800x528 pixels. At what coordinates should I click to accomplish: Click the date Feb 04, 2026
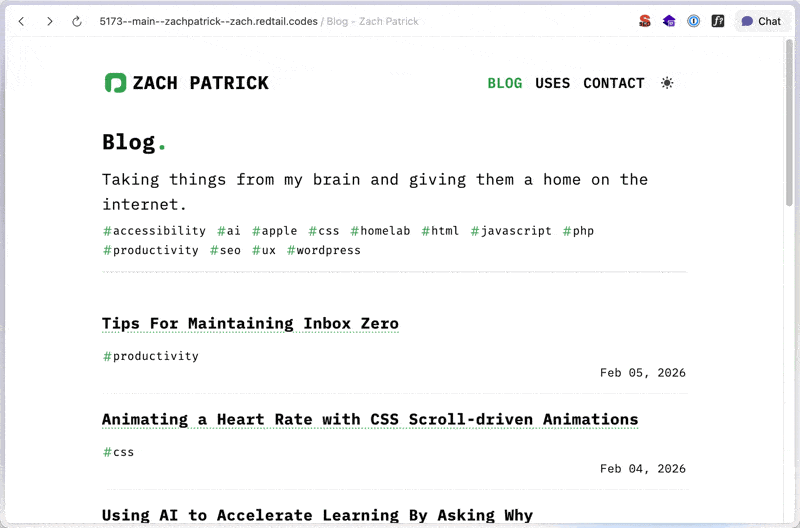coord(643,469)
